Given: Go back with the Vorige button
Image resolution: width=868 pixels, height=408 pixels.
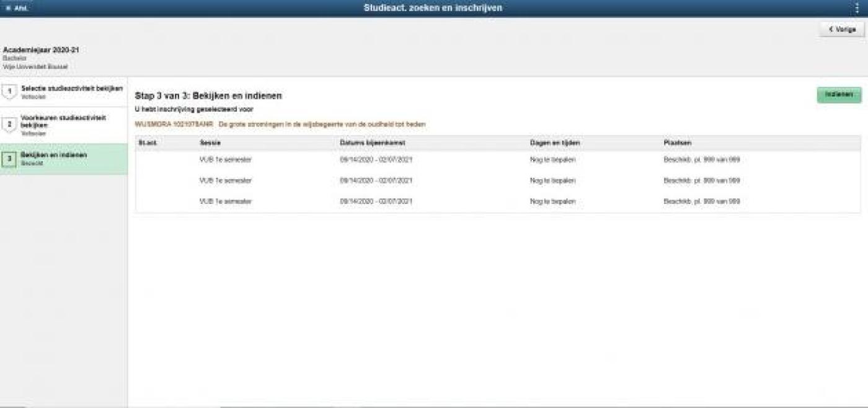Looking at the screenshot, I should click(x=841, y=29).
